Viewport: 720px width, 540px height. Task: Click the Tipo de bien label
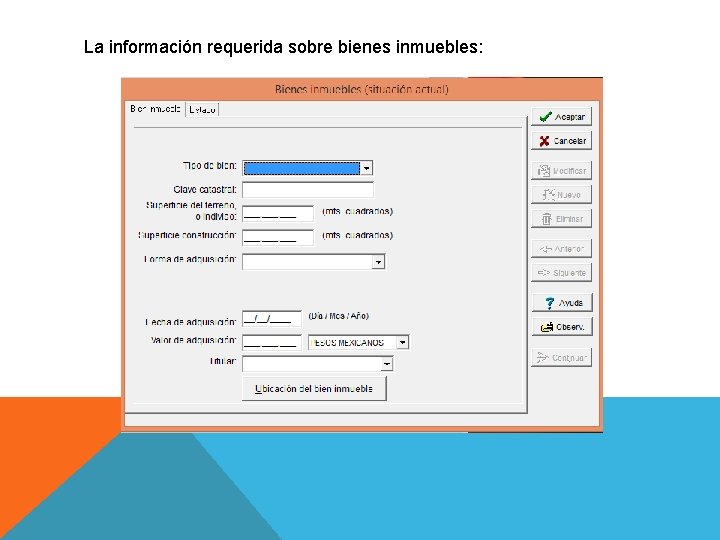pyautogui.click(x=210, y=166)
